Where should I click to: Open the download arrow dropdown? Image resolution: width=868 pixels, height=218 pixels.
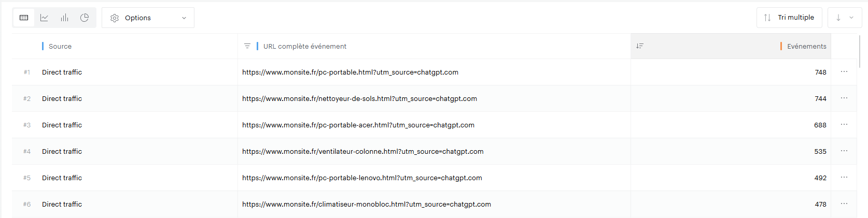click(x=844, y=18)
